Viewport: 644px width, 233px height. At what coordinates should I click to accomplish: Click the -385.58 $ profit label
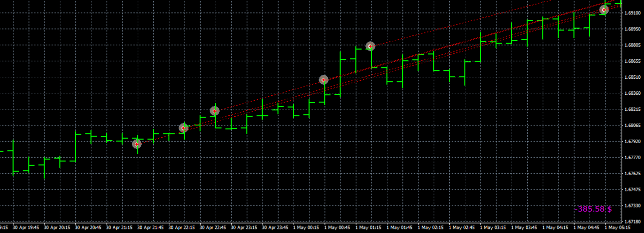point(594,209)
